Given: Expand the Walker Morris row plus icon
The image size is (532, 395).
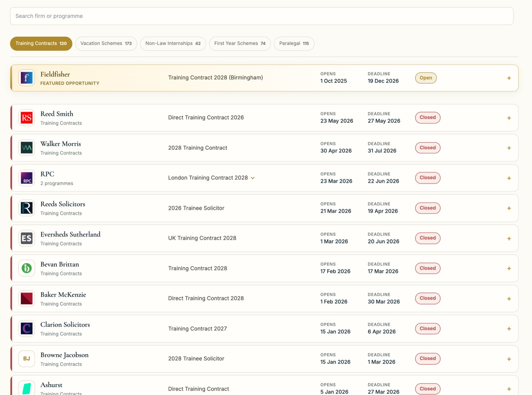Looking at the screenshot, I should [509, 148].
